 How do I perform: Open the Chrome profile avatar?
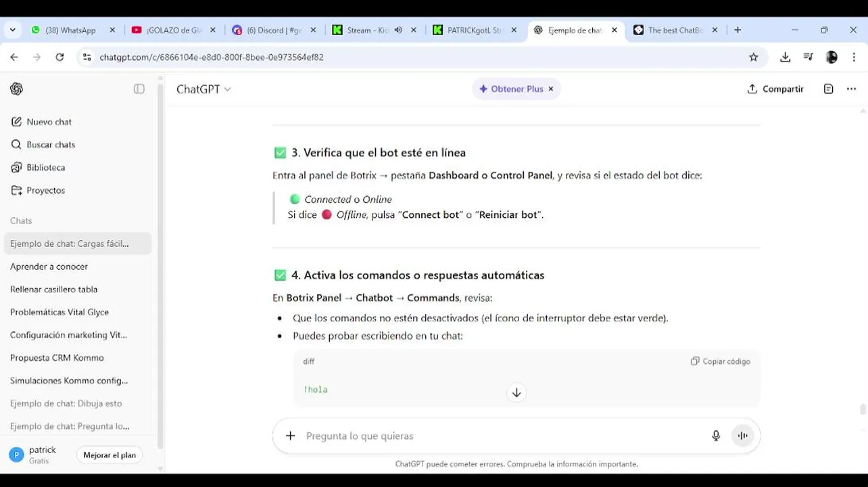tap(831, 57)
